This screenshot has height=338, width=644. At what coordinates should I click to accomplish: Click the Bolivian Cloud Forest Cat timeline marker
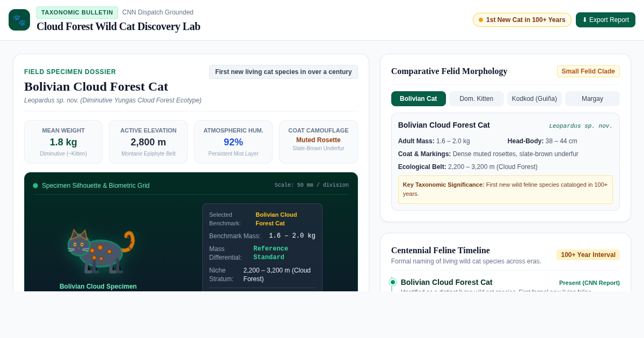[x=393, y=282]
